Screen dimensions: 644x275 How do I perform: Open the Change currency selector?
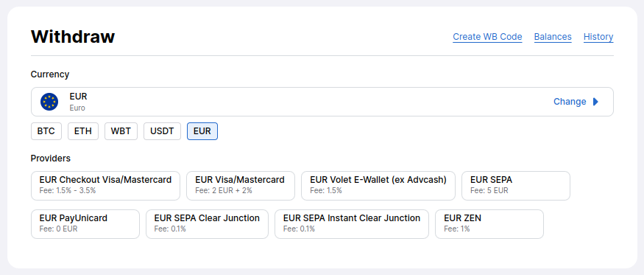(576, 102)
